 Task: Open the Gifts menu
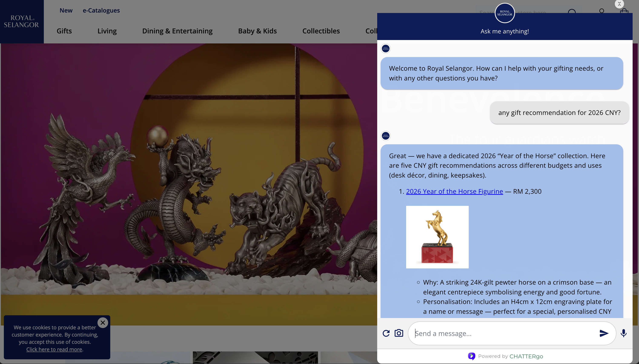(x=64, y=31)
